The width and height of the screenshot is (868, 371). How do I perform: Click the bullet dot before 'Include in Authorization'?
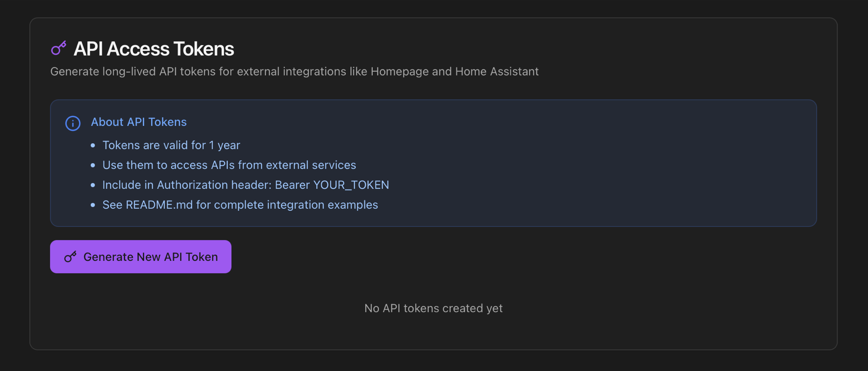click(93, 185)
